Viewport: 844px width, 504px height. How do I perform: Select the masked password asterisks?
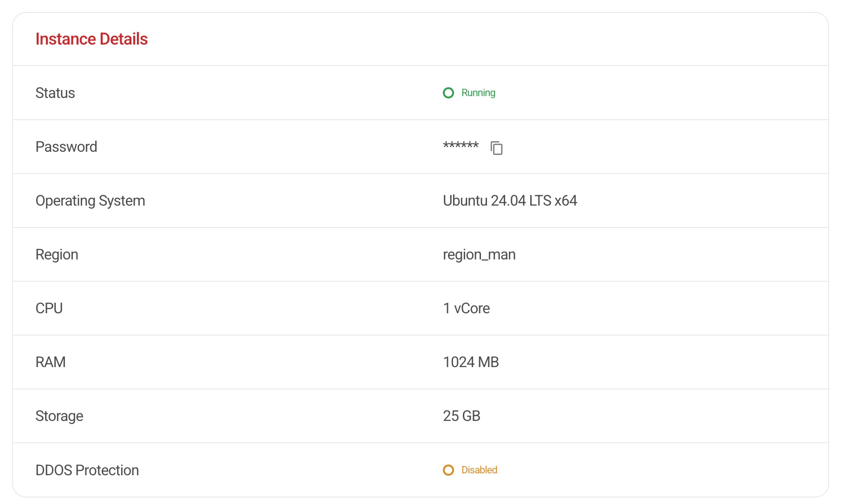click(x=461, y=146)
